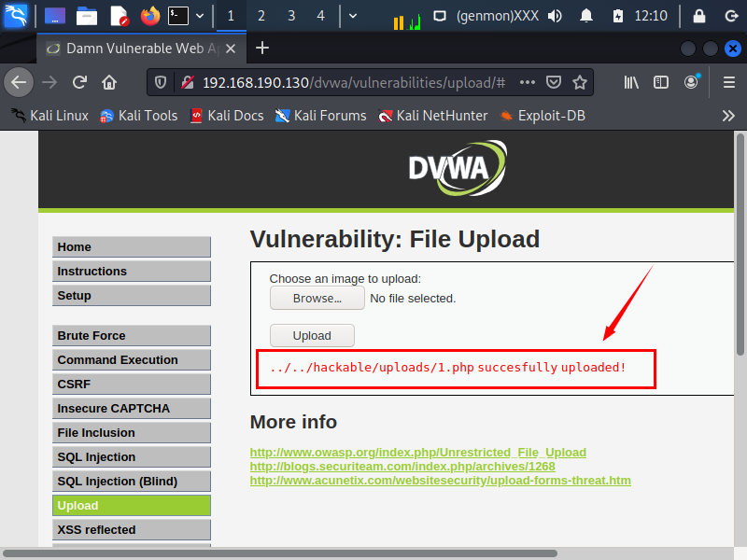Viewport: 747px width, 560px height.
Task: Click the insecure connection padlock icon
Action: pyautogui.click(x=188, y=82)
